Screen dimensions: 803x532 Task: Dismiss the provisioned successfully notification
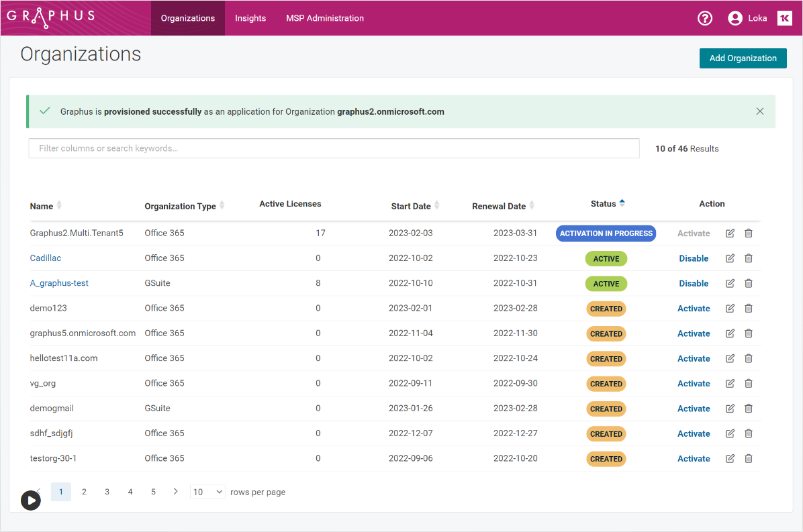tap(760, 111)
